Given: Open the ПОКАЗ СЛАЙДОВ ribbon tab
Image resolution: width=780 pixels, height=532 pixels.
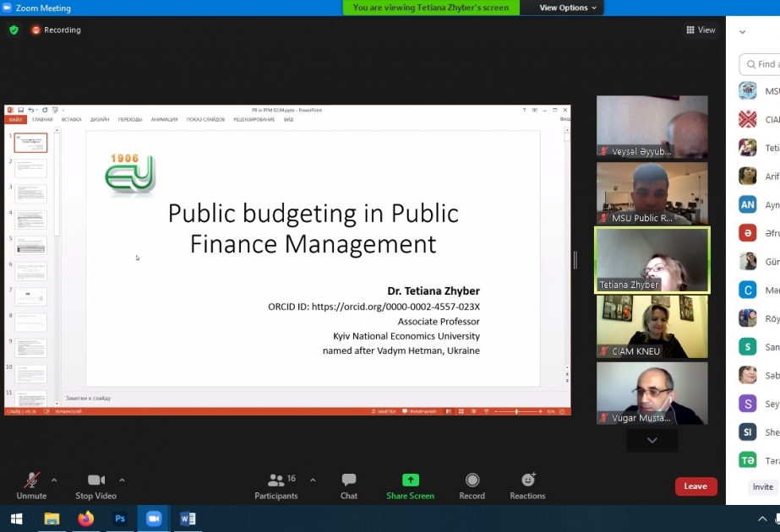Looking at the screenshot, I should [205, 119].
